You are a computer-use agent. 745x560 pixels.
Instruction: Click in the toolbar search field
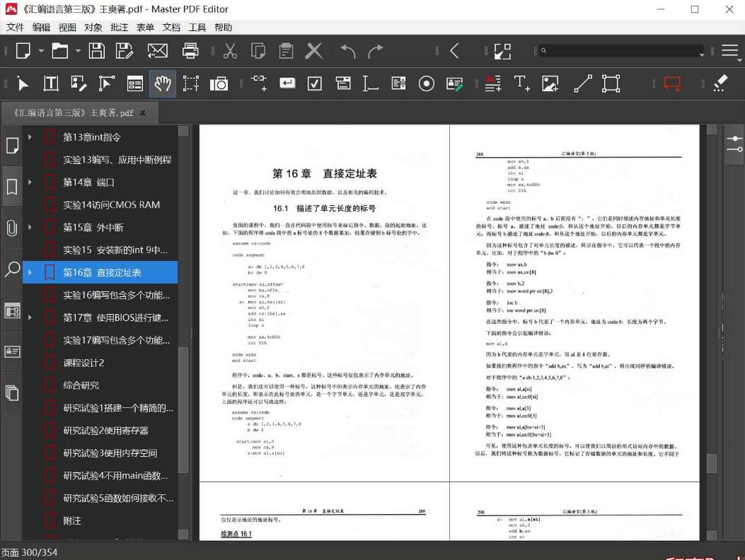[x=619, y=51]
